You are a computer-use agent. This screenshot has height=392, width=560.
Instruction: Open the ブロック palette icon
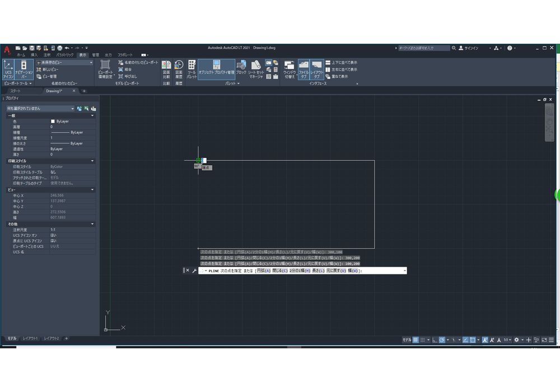coord(241,69)
